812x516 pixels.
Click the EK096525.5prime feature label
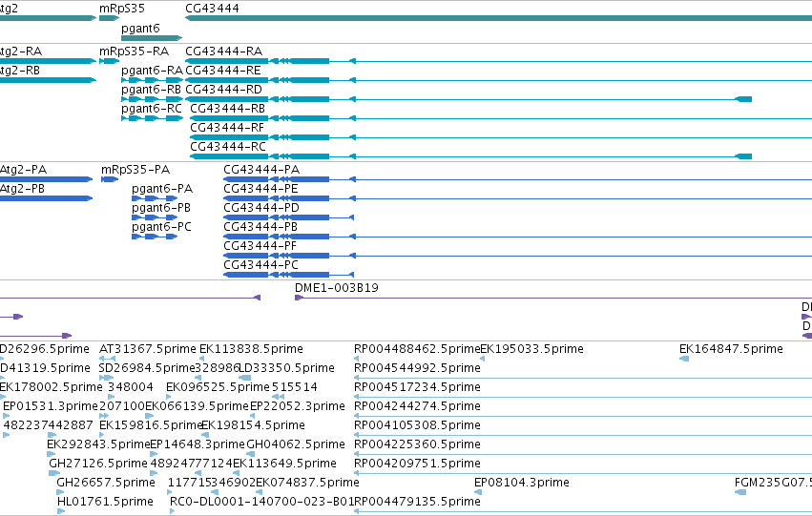click(218, 387)
